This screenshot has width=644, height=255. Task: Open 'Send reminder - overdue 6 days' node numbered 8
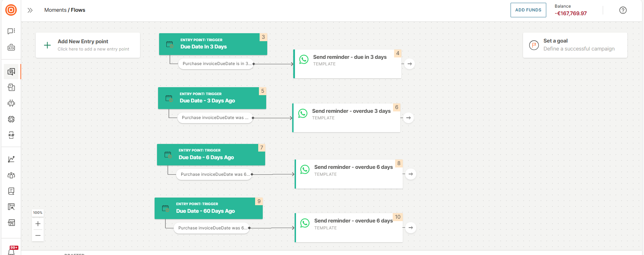tap(349, 174)
